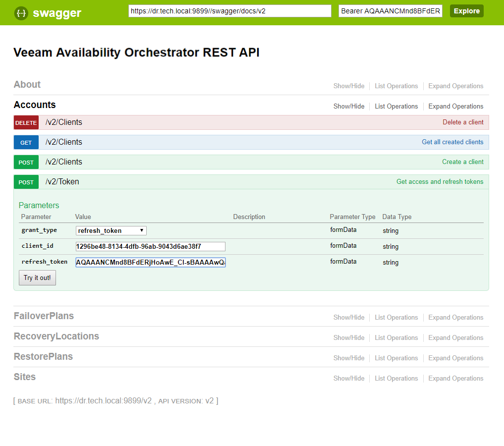Open the DELETE /v2/Clients operation path

click(x=63, y=122)
